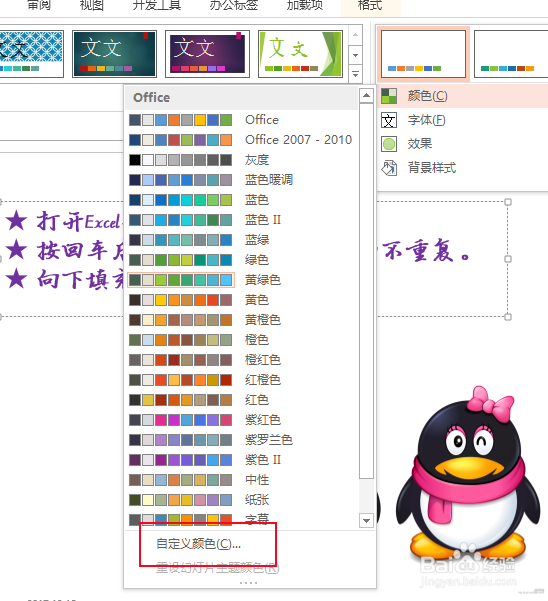Click the slide text ending 不重复。

[x=425, y=251]
